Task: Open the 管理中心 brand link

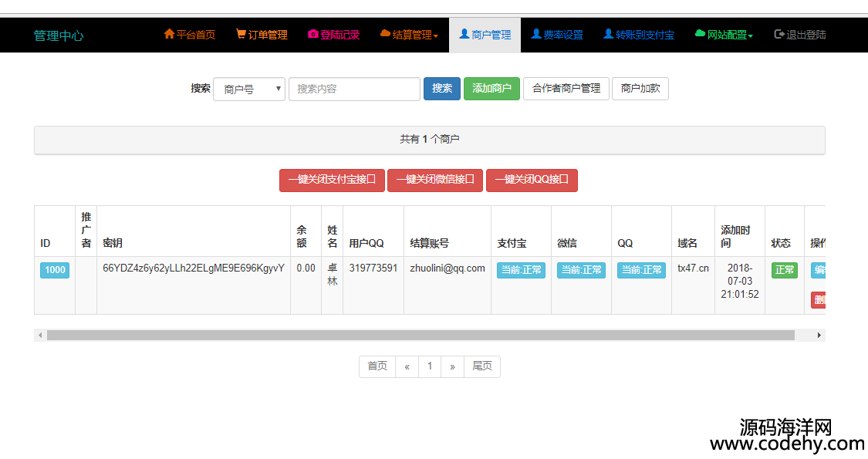Action: pyautogui.click(x=59, y=35)
